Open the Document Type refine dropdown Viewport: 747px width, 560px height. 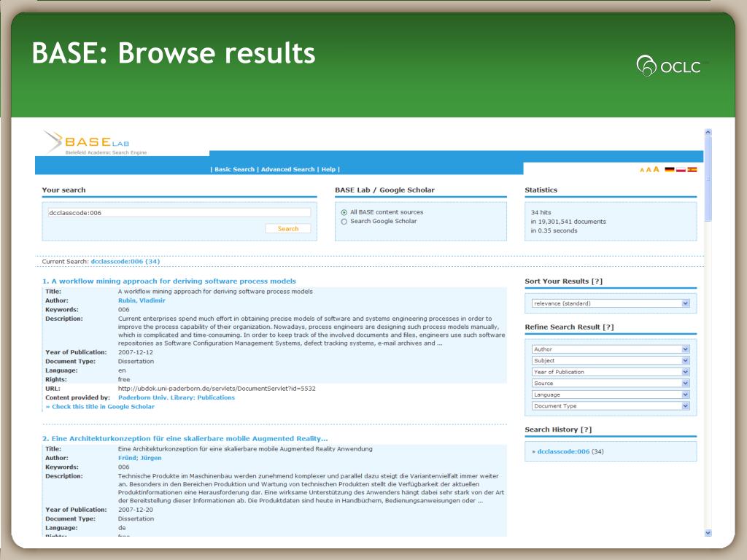tap(611, 406)
